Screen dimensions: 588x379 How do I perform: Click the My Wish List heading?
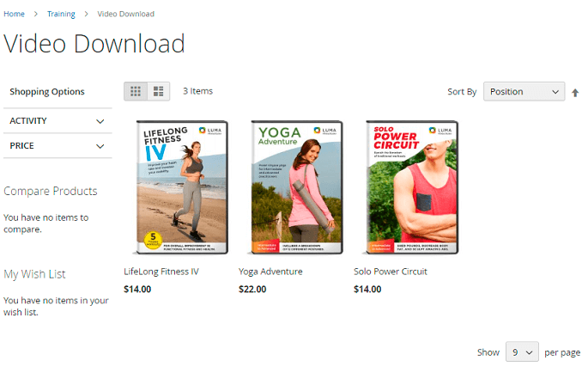(34, 274)
